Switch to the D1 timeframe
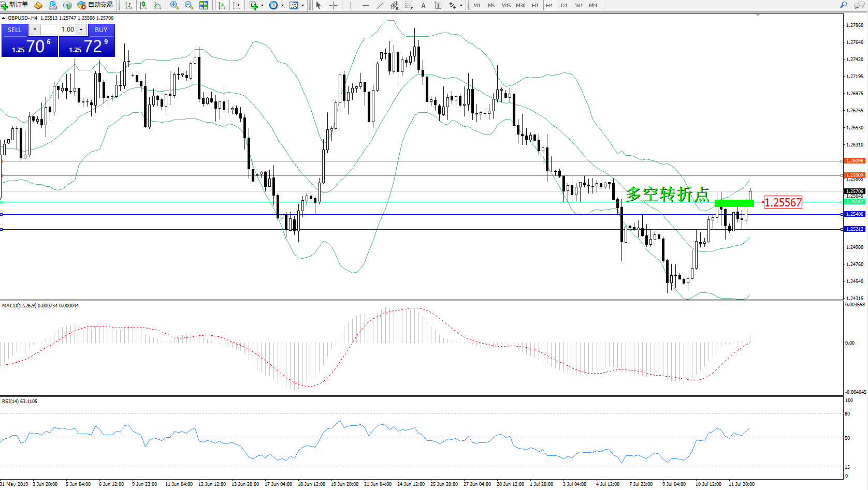This screenshot has width=868, height=490. pos(564,5)
